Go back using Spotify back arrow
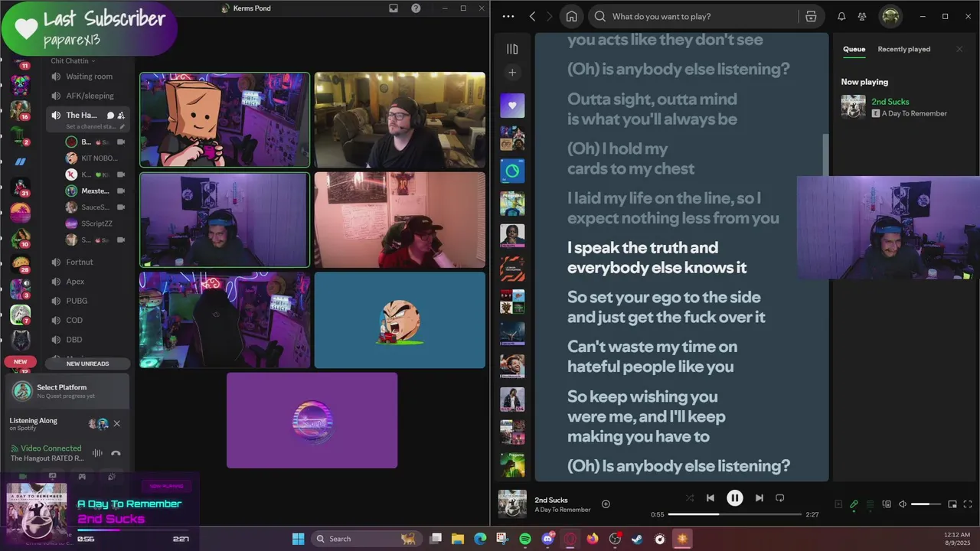Image resolution: width=980 pixels, height=551 pixels. coord(533,16)
